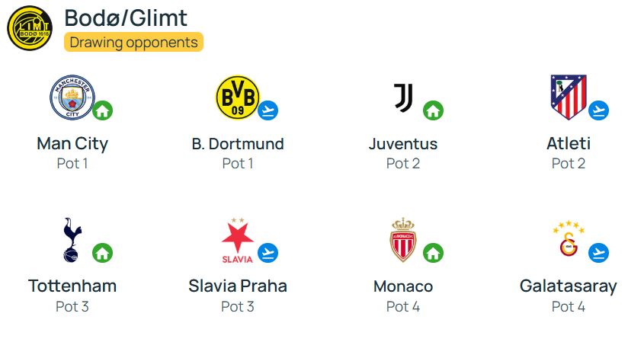This screenshot has width=644, height=342.
Task: Open the Galatasaray logo
Action: click(x=569, y=238)
